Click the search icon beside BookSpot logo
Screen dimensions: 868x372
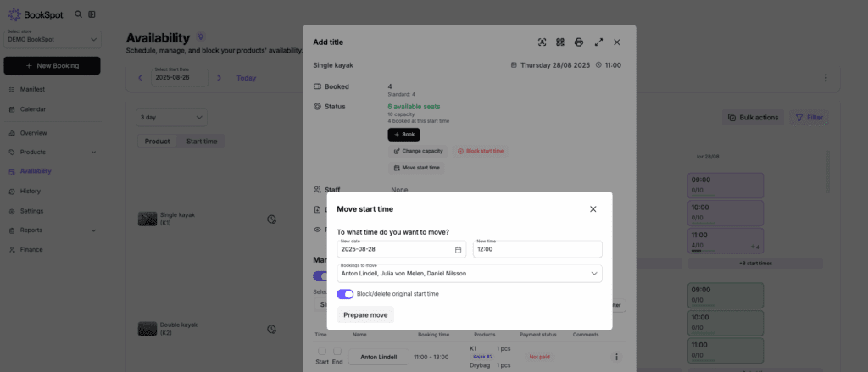(x=78, y=14)
